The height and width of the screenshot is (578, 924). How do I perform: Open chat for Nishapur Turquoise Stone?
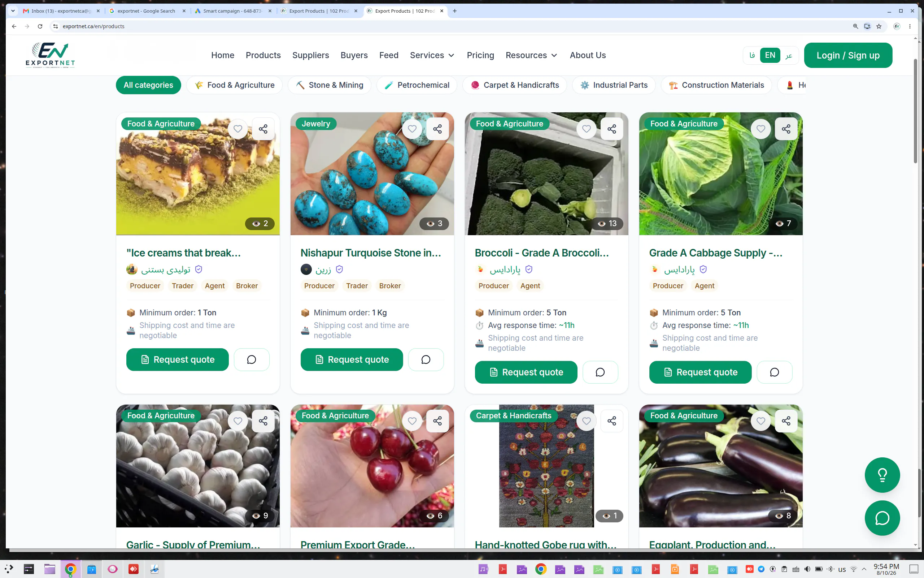426,359
